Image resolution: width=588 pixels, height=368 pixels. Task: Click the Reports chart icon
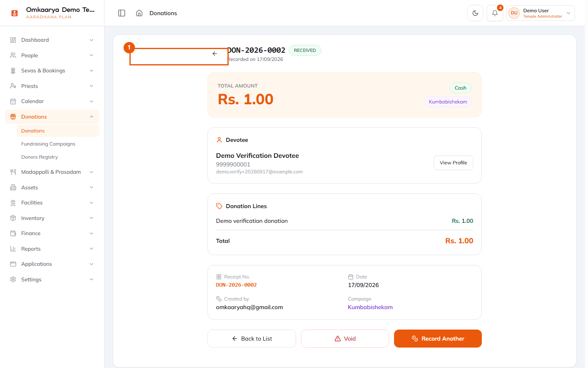coord(13,249)
